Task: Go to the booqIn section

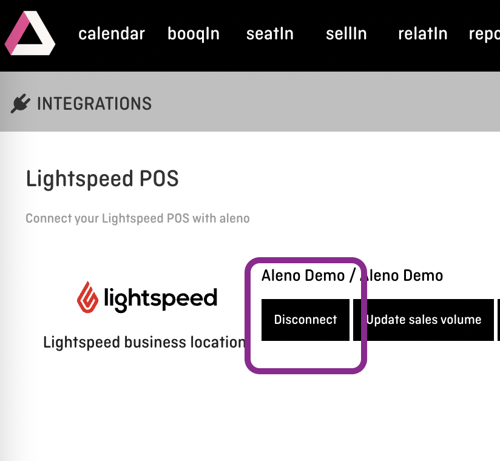Action: [193, 35]
